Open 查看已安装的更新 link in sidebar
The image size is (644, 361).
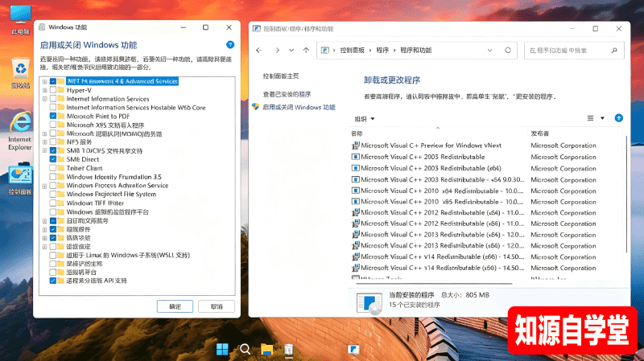tap(287, 94)
